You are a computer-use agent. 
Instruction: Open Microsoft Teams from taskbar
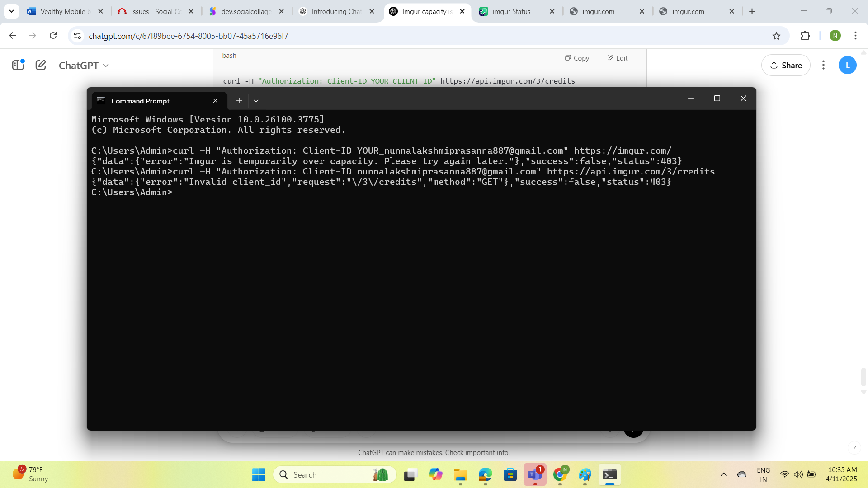pos(535,474)
